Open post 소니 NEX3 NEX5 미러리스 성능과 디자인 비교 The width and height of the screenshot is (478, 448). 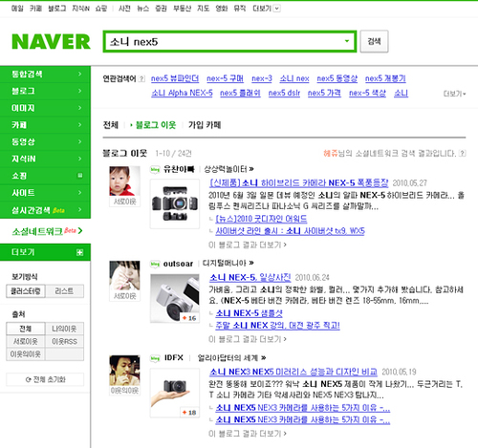click(x=293, y=372)
